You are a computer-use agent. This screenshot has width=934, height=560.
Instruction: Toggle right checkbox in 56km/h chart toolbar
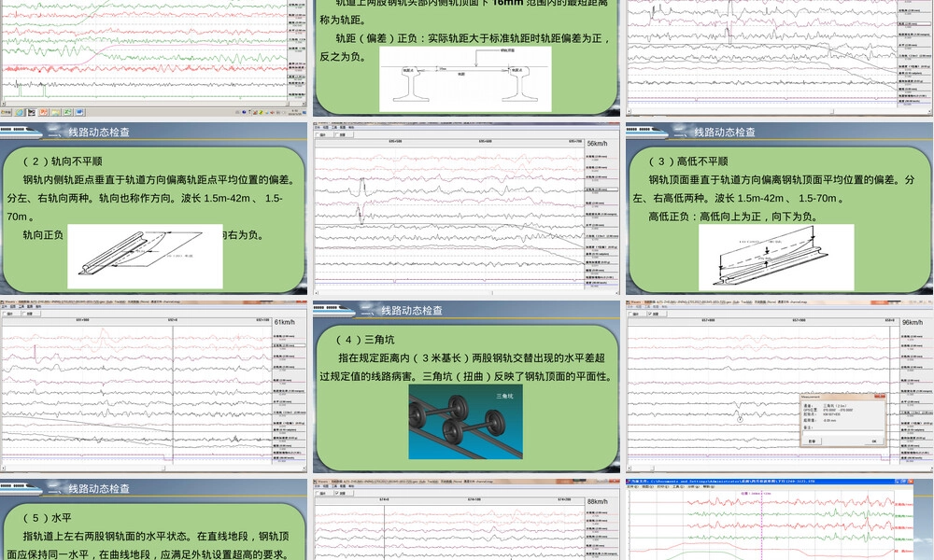pyautogui.click(x=337, y=134)
